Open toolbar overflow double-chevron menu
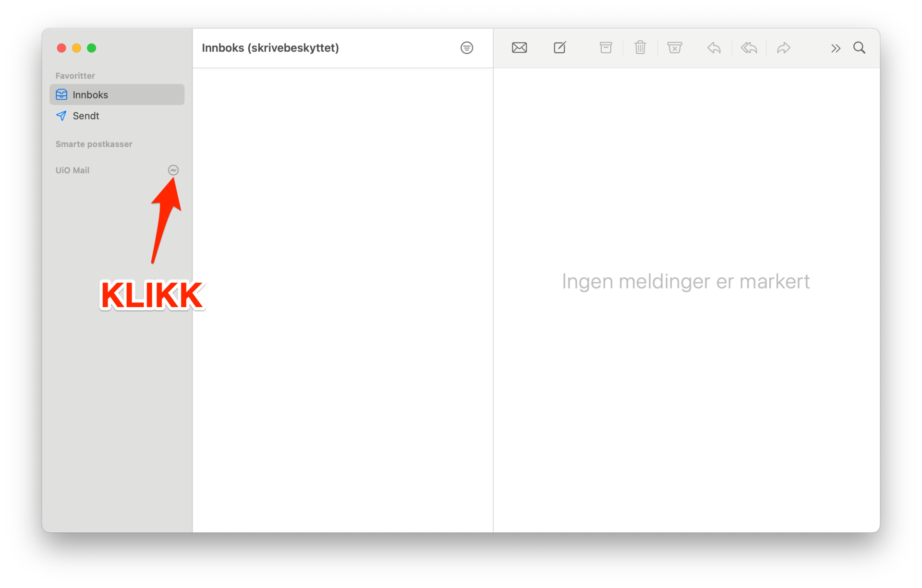Screen dimensions: 922x588 point(836,48)
